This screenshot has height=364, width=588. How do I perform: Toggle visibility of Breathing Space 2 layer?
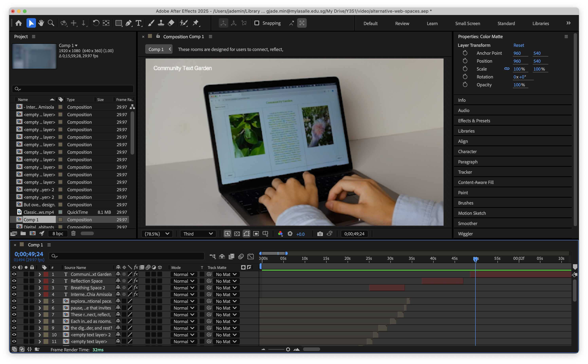[14, 288]
